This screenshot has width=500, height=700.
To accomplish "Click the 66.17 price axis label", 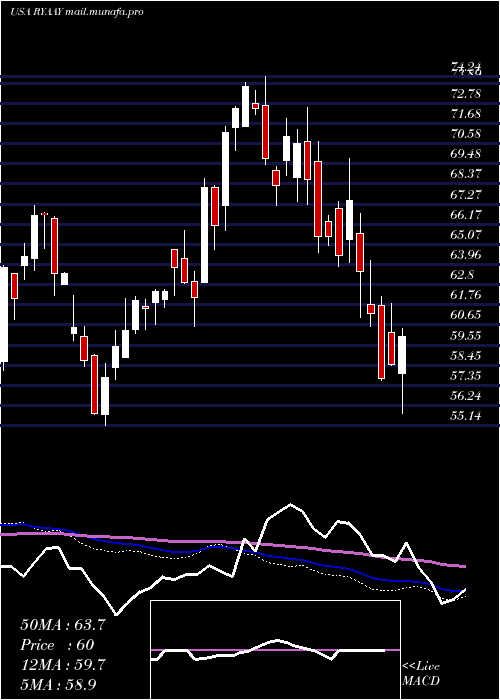I will coord(467,214).
